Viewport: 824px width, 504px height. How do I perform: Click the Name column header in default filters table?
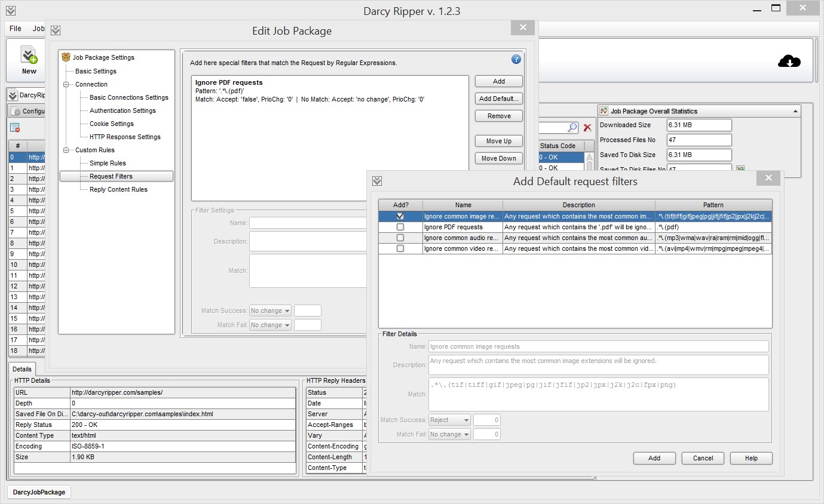(462, 205)
